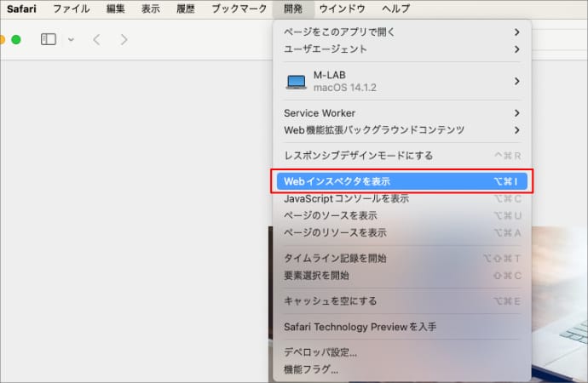Click the sidebar toggle icon in toolbar
Screen dimensions: 588x383
click(49, 39)
